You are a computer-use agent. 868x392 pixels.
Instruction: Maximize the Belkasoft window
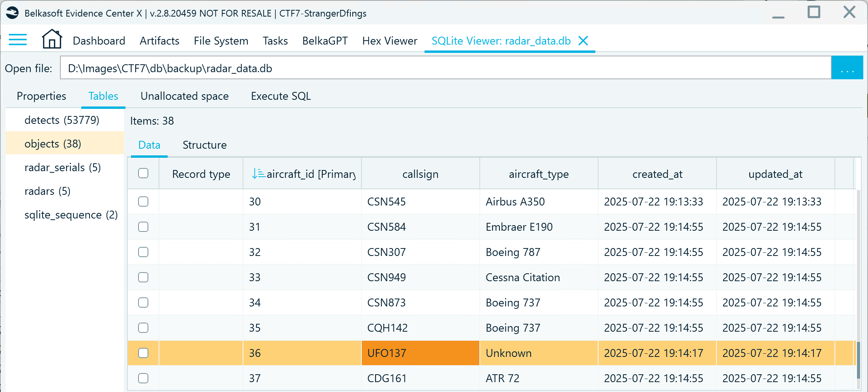[x=814, y=12]
